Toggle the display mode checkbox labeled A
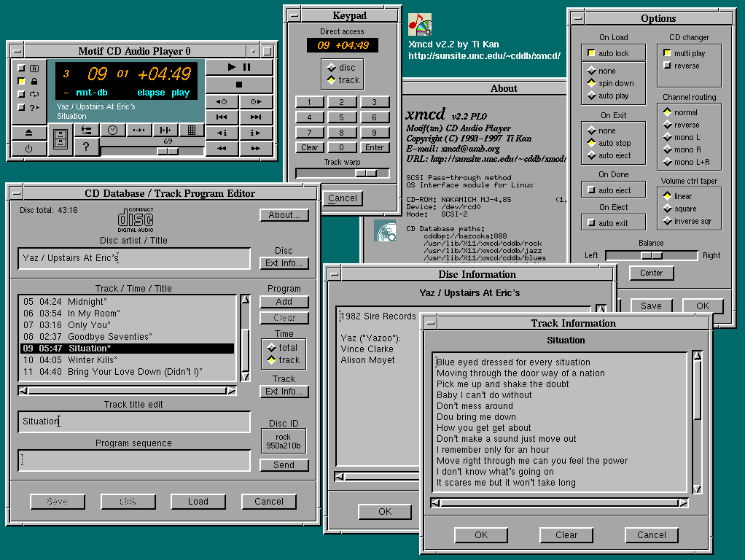Image resolution: width=745 pixels, height=560 pixels. [21, 69]
